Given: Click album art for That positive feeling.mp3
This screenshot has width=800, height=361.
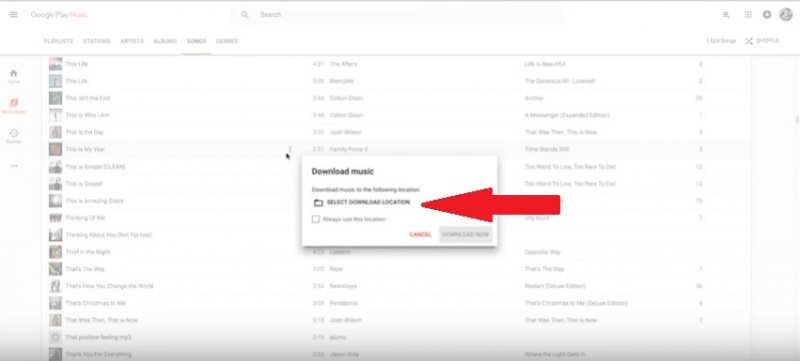Looking at the screenshot, I should (x=56, y=337).
